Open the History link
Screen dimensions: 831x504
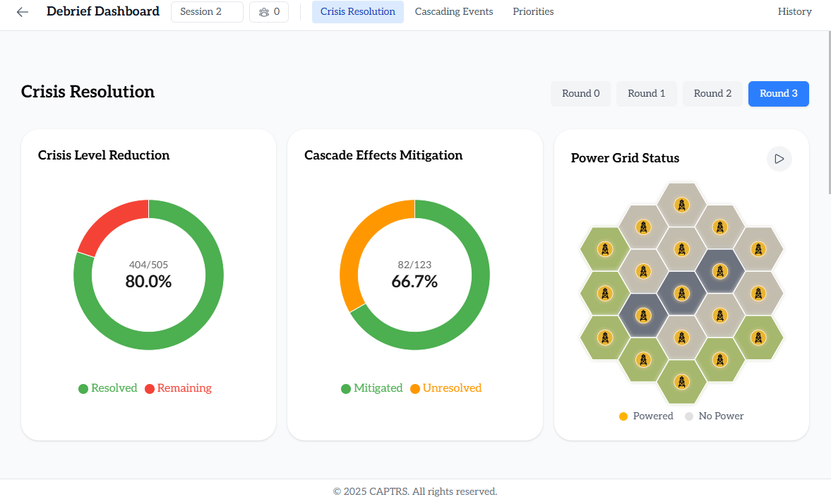794,12
